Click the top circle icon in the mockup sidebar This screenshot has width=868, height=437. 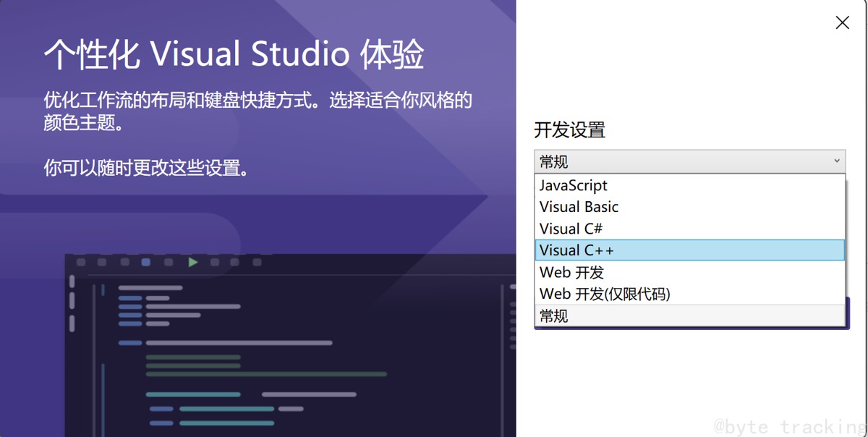72,280
